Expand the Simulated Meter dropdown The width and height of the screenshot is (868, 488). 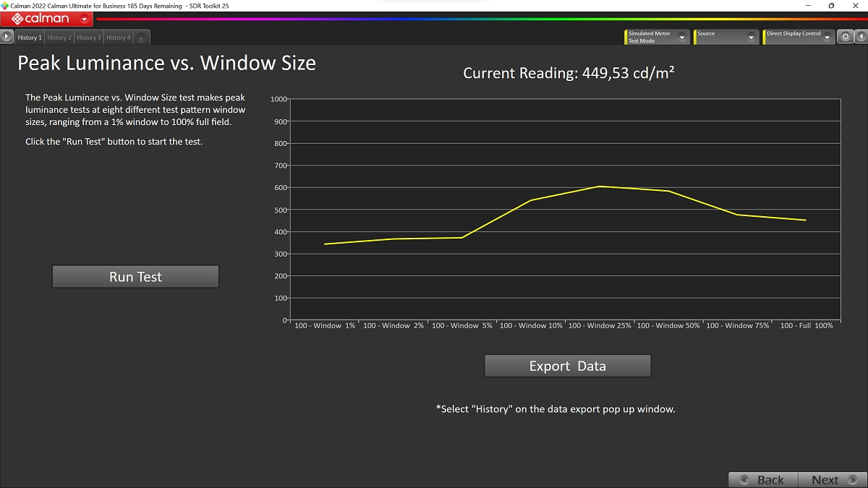pyautogui.click(x=681, y=38)
